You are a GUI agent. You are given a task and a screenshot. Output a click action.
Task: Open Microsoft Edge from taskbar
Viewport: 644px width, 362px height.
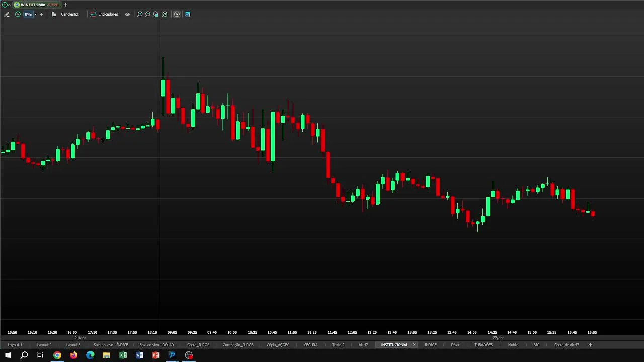[x=90, y=355]
